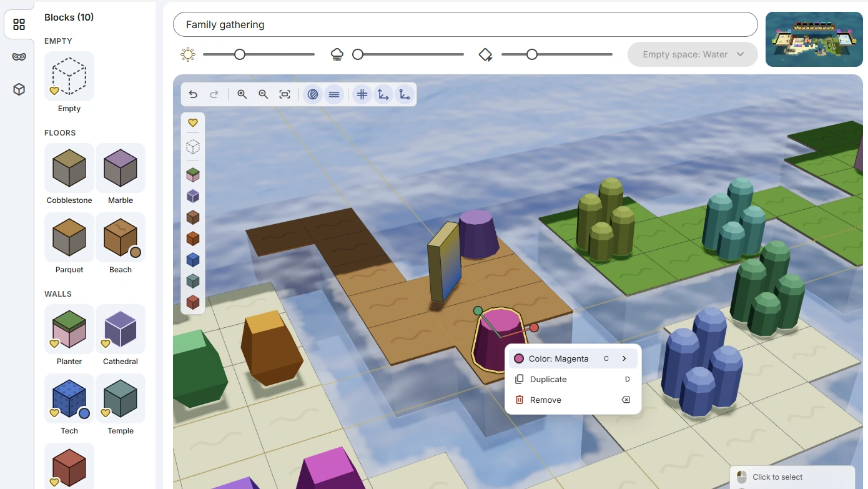Zoom out with the magnifier minus icon
This screenshot has height=489, width=868.
[264, 94]
